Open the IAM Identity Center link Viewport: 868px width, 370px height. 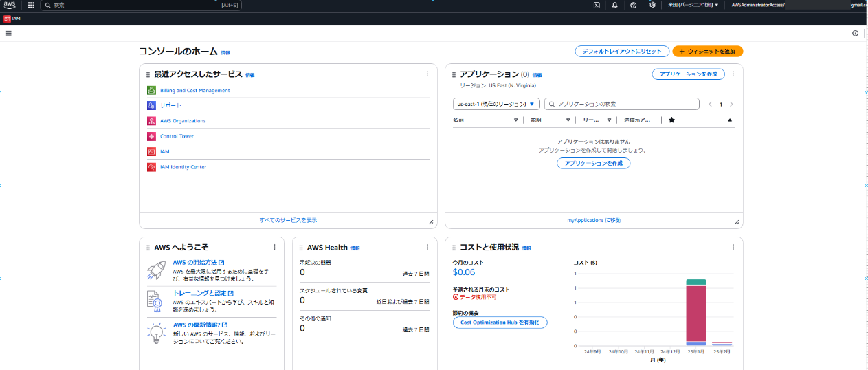tap(183, 167)
